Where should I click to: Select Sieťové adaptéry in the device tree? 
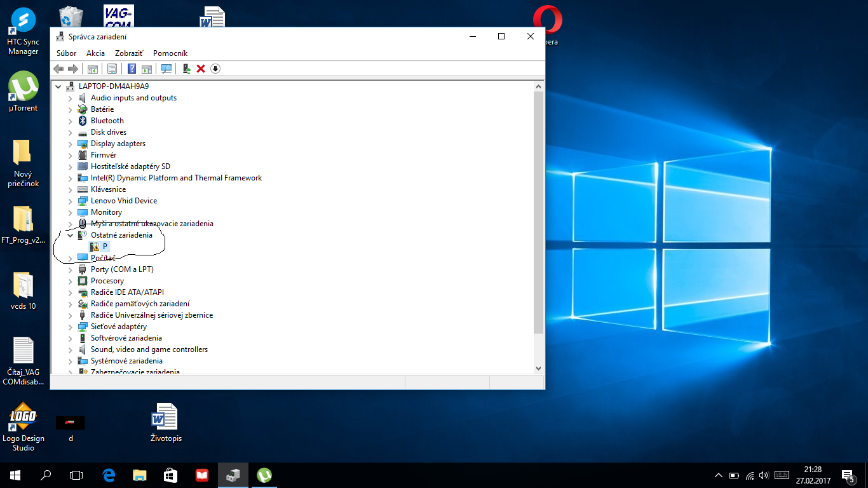click(x=118, y=327)
